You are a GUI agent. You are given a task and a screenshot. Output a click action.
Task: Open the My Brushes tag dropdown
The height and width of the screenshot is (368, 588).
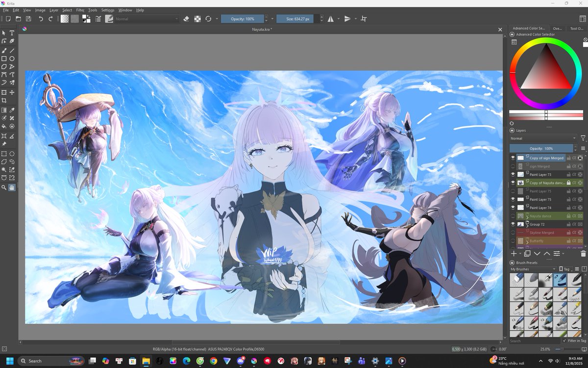[x=533, y=269]
